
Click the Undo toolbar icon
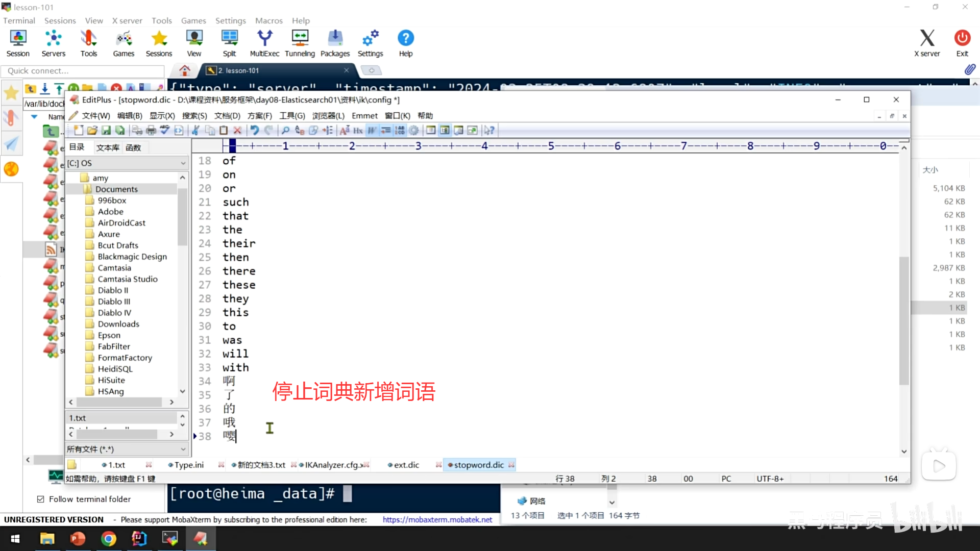(x=254, y=131)
